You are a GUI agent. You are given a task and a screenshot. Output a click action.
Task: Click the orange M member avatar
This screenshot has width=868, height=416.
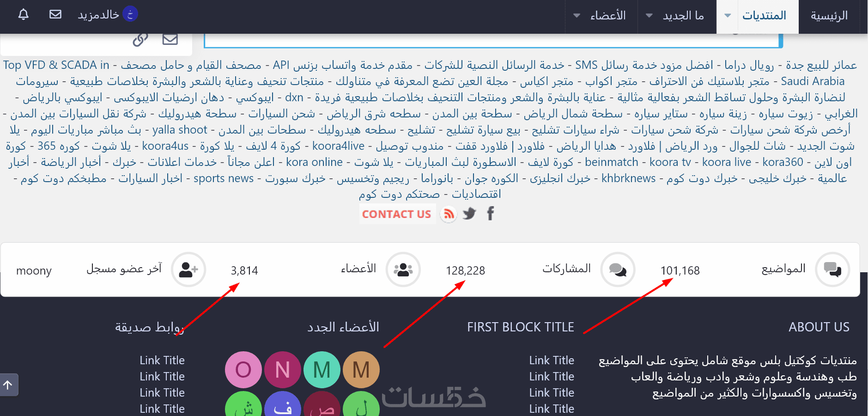[x=361, y=370]
